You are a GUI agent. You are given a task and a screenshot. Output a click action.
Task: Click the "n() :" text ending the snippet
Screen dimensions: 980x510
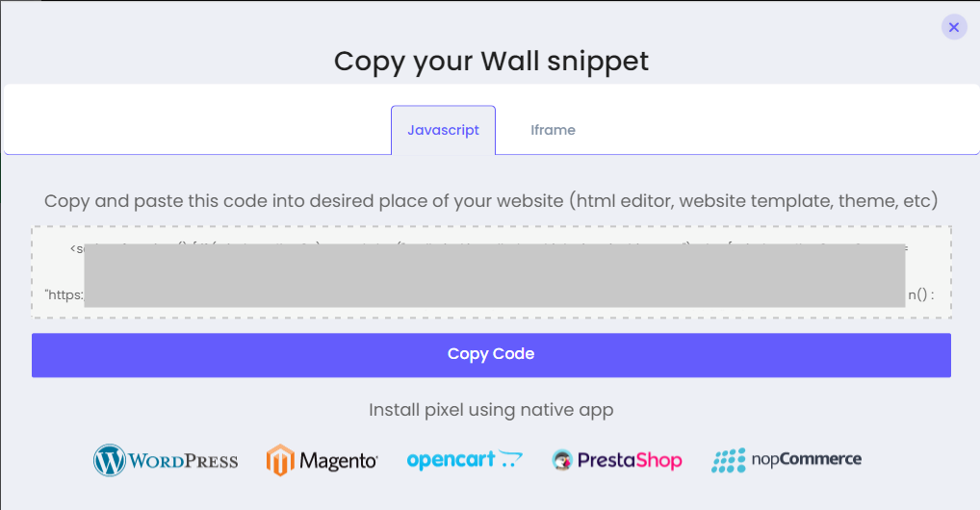tap(921, 294)
